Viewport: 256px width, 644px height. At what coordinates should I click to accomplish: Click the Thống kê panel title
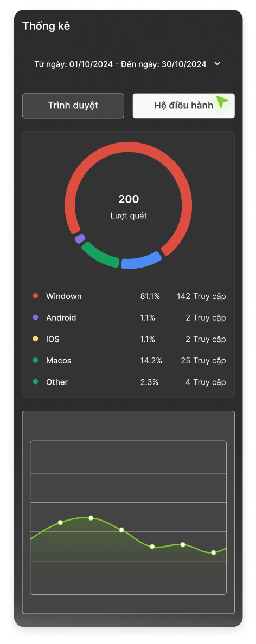click(46, 26)
